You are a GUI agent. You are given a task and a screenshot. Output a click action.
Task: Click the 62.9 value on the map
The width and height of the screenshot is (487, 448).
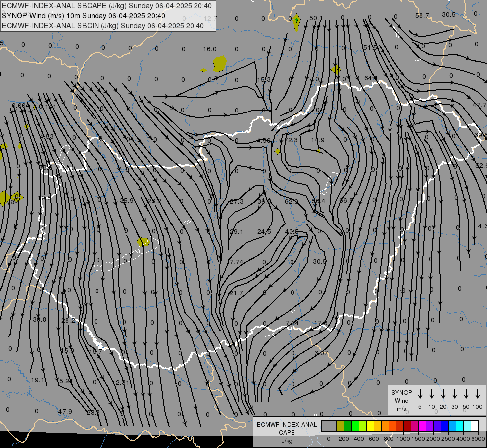(x=292, y=202)
